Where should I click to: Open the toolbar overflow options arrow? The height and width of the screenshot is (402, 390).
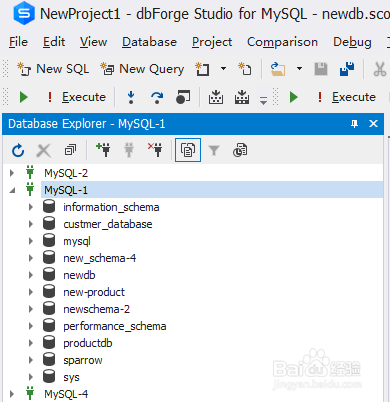pos(263,100)
